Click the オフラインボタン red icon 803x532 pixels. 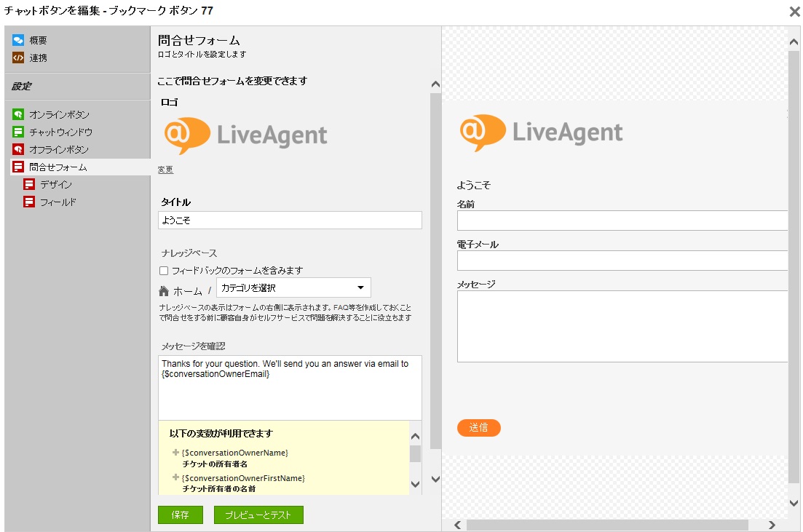coord(18,149)
